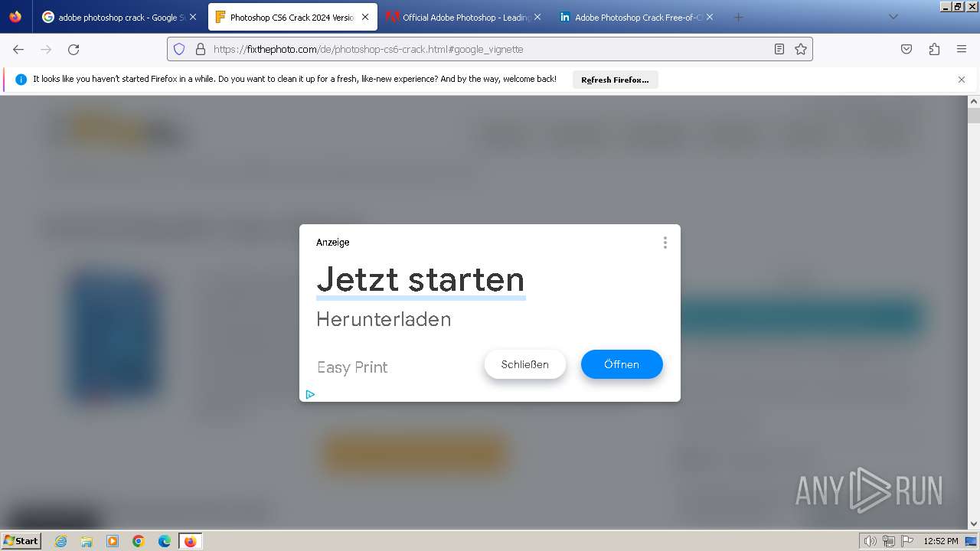Launch Microsoft Edge from taskbar
The height and width of the screenshot is (551, 980).
pos(165,541)
